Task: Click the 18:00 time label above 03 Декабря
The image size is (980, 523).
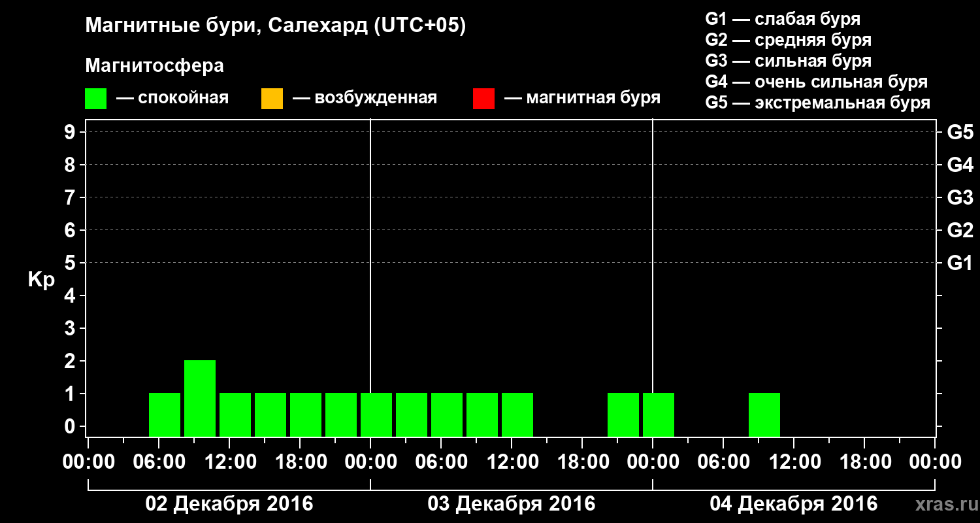Action: (x=582, y=462)
